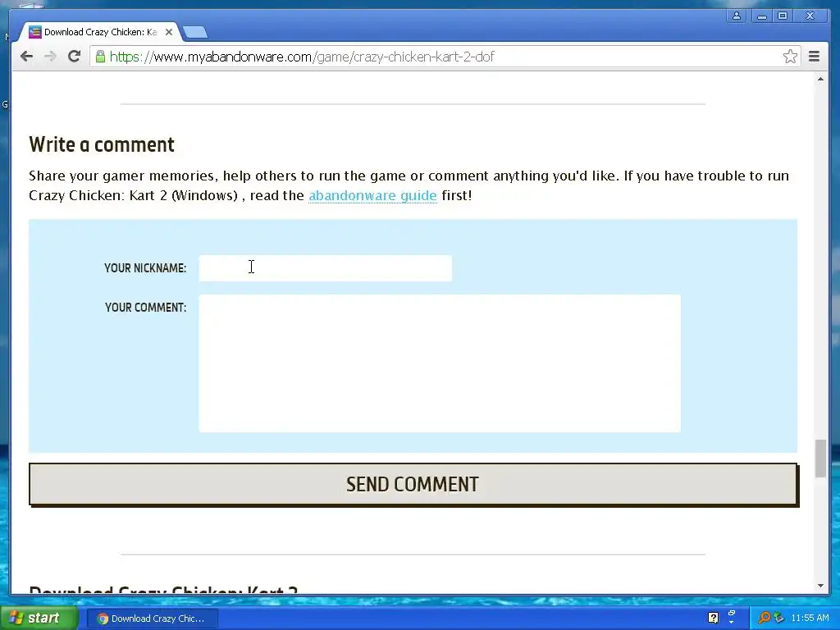Viewport: 840px width, 630px height.
Task: Click the YOUR NICKNAME label
Action: point(145,268)
